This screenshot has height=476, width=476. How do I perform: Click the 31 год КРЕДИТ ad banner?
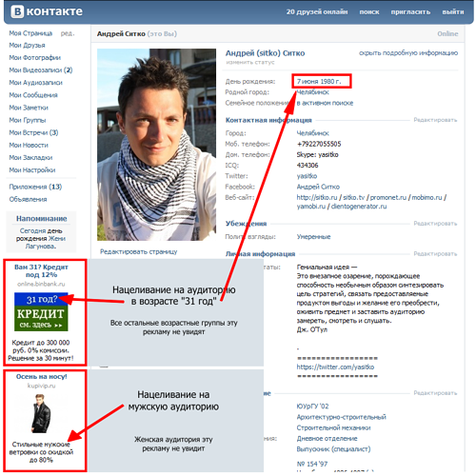[x=41, y=311]
